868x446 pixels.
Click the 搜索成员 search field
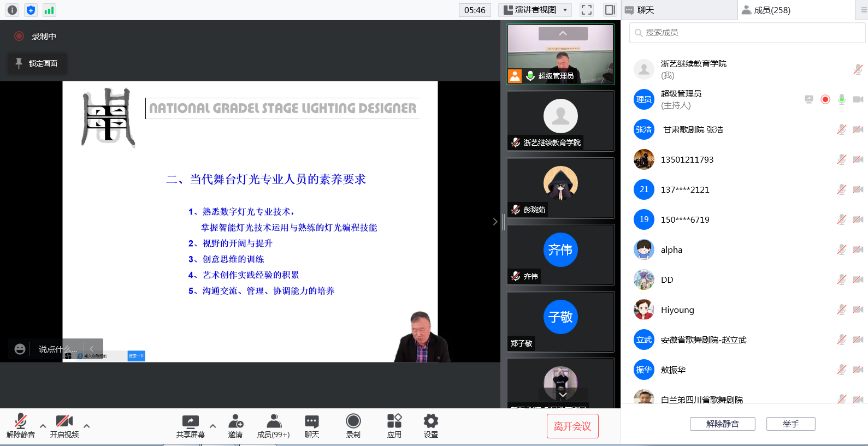[x=748, y=33]
